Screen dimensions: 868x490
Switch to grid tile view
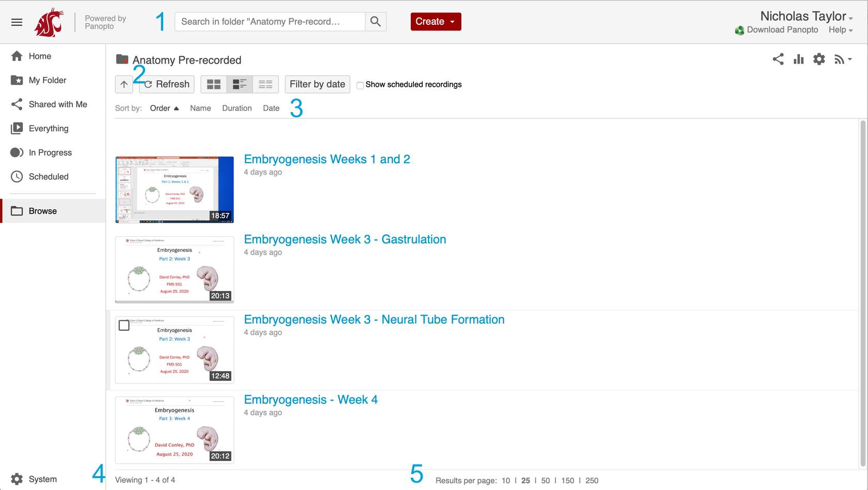(213, 84)
